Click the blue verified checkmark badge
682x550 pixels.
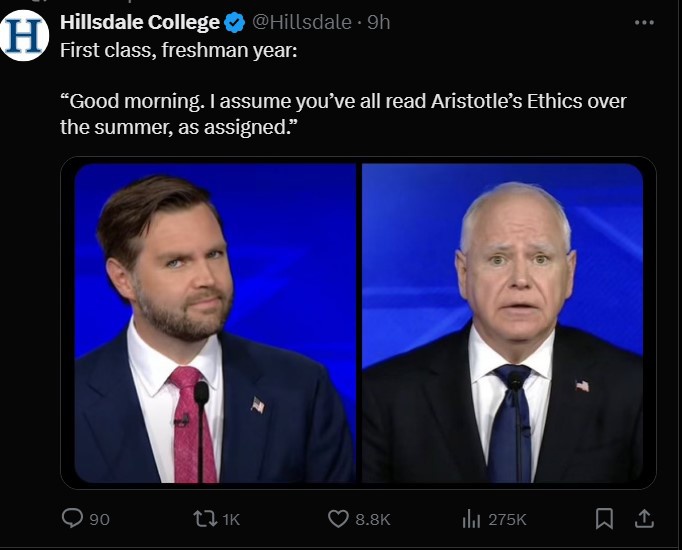[x=235, y=22]
